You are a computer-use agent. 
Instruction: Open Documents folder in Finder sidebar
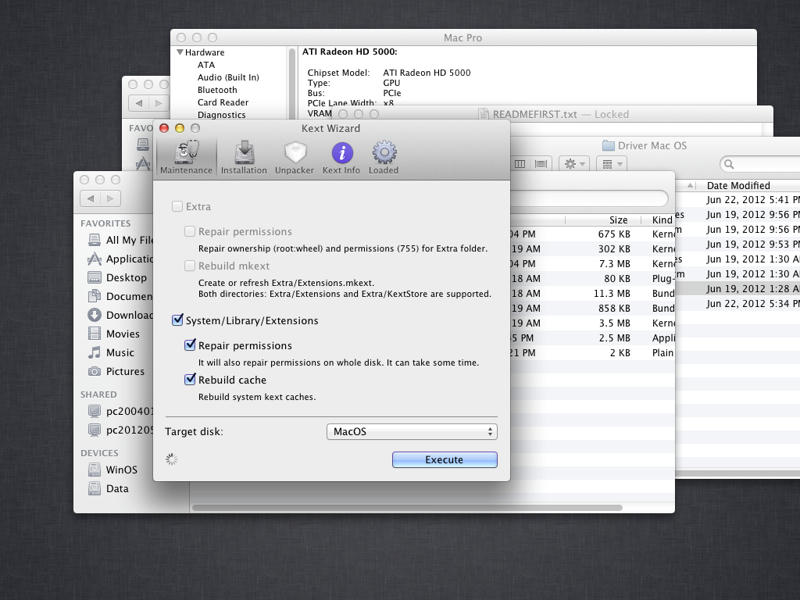(x=121, y=296)
